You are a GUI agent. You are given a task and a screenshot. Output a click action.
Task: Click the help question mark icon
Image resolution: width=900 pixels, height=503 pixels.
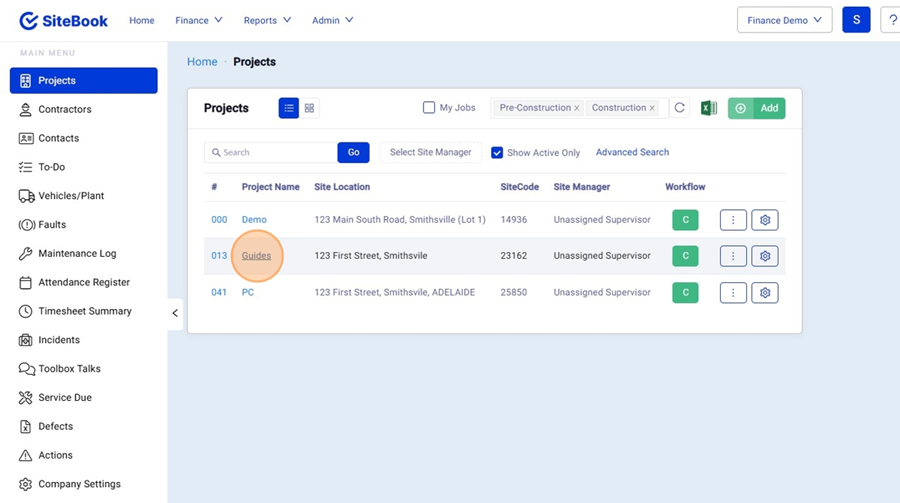pyautogui.click(x=890, y=20)
